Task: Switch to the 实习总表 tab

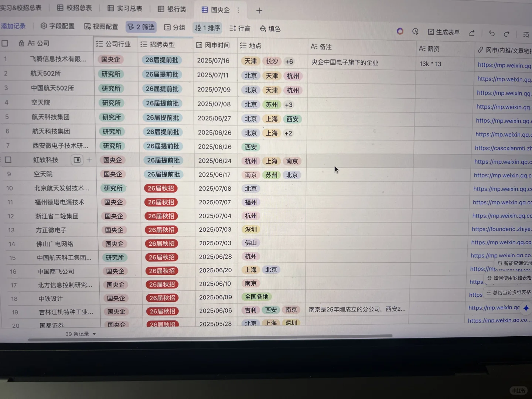Action: (x=125, y=8)
